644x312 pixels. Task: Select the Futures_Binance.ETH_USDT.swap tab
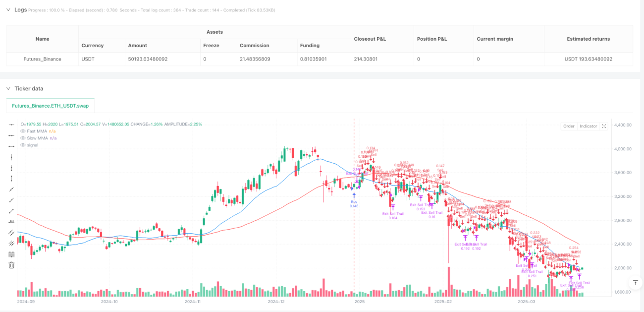coord(50,106)
